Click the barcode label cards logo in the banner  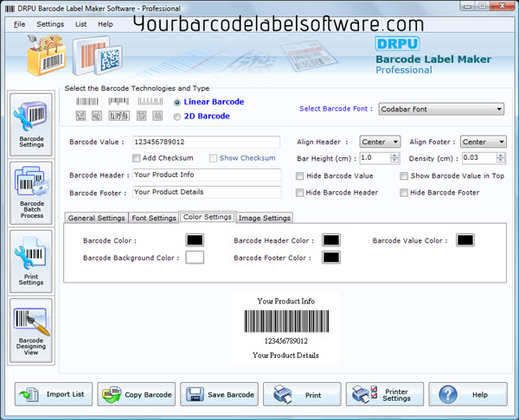click(x=97, y=55)
